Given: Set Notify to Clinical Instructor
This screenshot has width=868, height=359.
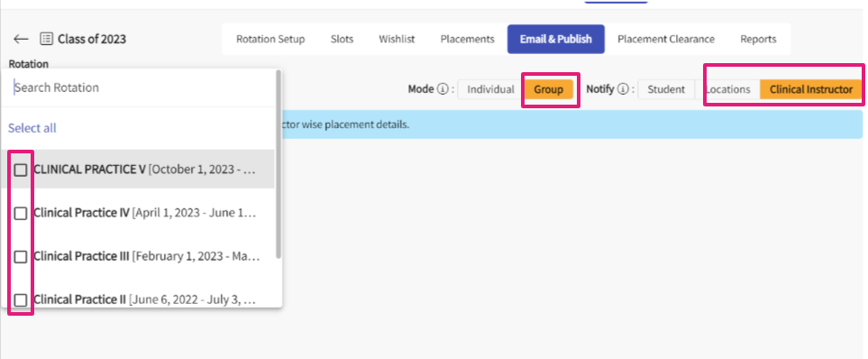Looking at the screenshot, I should [x=811, y=89].
